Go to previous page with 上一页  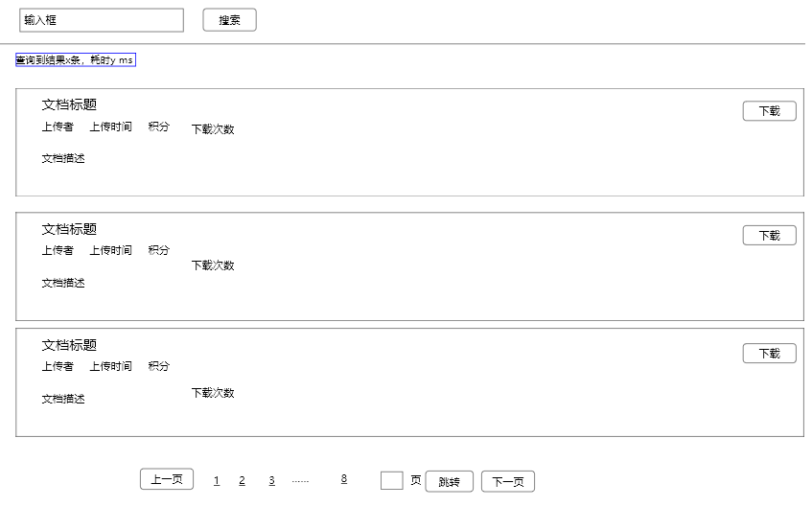(x=167, y=479)
